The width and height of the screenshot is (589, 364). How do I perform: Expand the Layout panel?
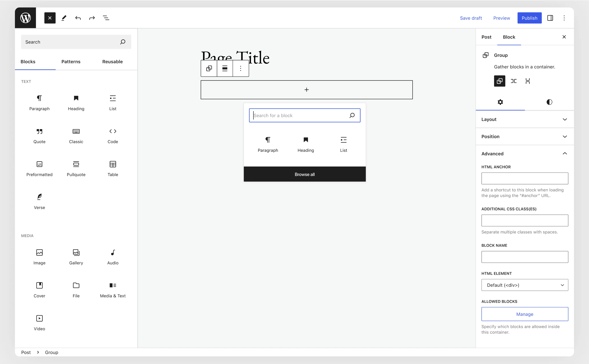coord(524,119)
